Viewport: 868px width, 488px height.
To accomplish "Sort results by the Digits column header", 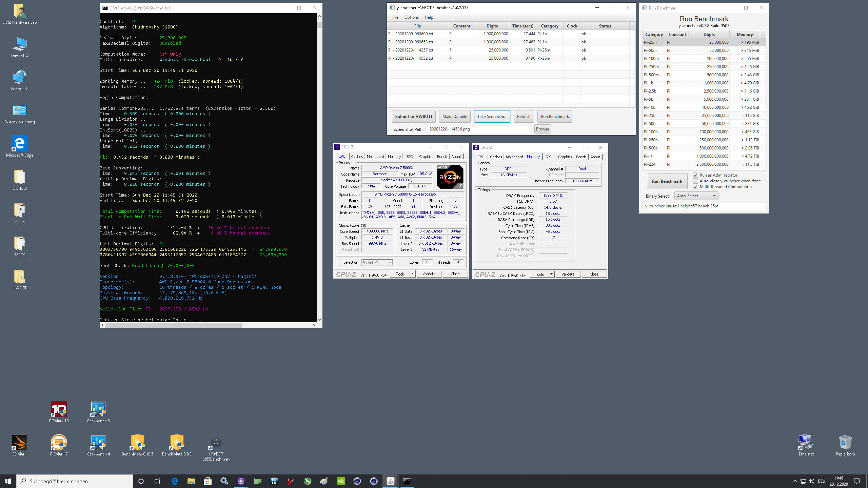I will 492,26.
